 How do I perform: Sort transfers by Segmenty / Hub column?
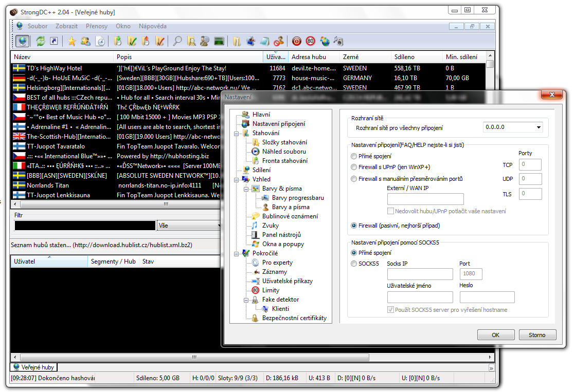tap(113, 262)
